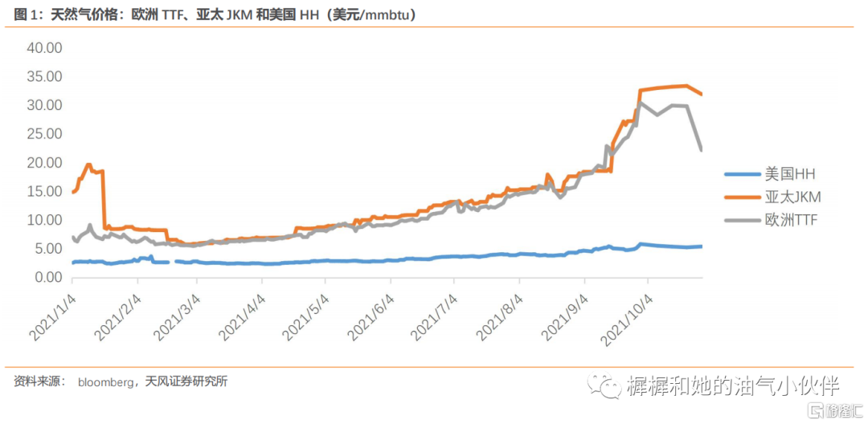Click the 2021/1/4 x-axis date label

52,315
